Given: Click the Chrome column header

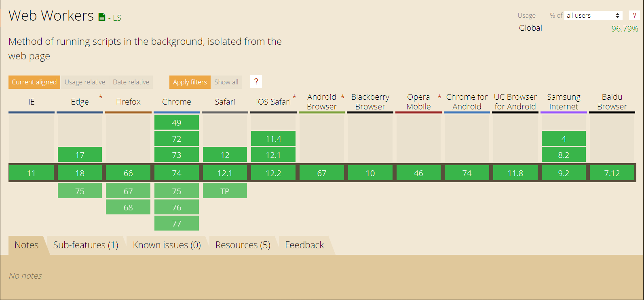Looking at the screenshot, I should (177, 102).
